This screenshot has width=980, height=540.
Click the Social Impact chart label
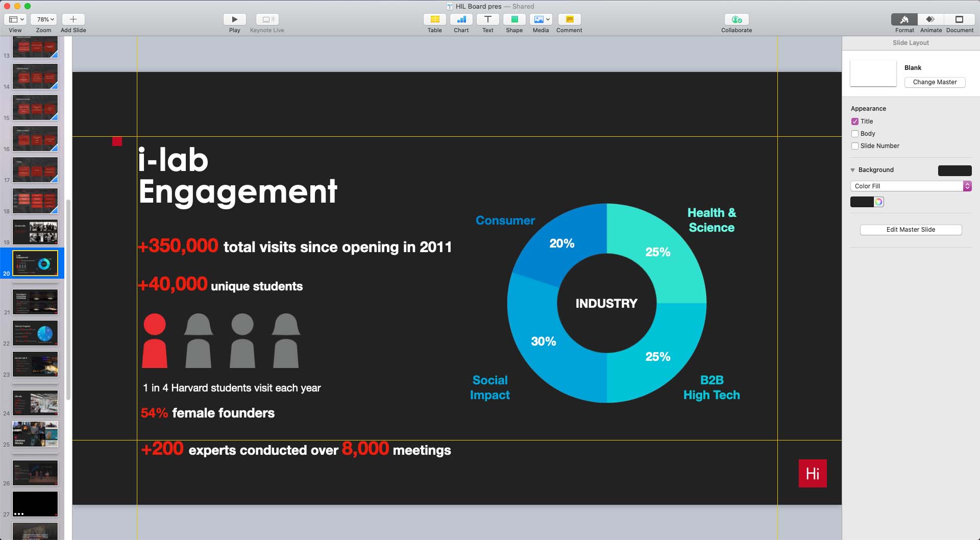click(490, 387)
